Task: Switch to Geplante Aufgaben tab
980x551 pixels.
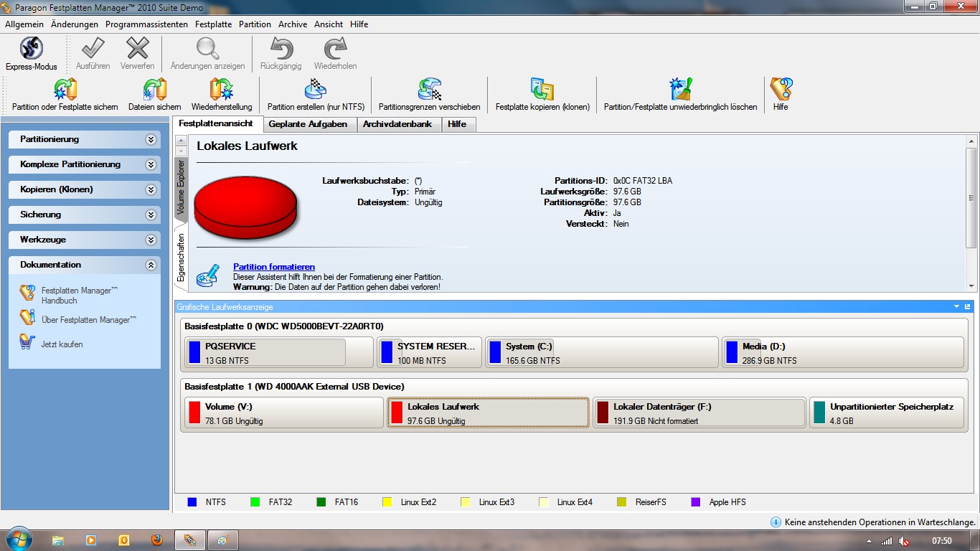Action: 308,124
